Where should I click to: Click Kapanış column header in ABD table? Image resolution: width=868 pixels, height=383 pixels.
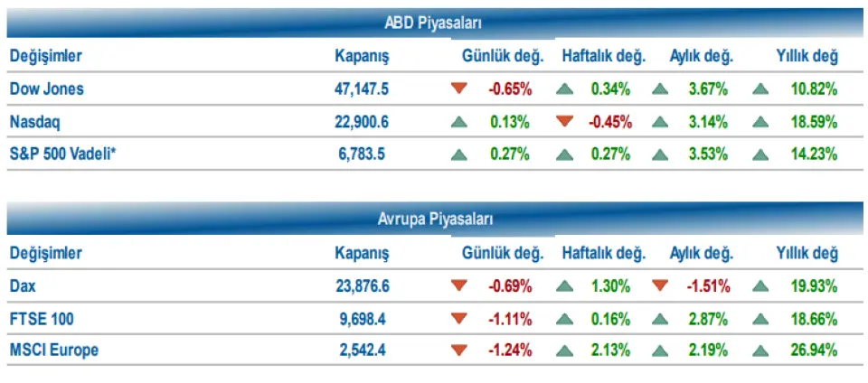[362, 56]
